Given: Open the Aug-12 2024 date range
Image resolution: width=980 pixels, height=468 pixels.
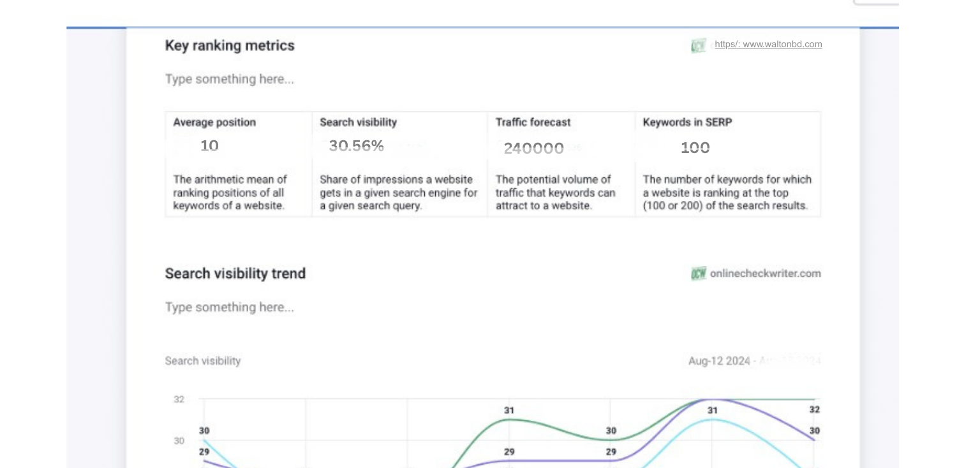Looking at the screenshot, I should coord(754,361).
